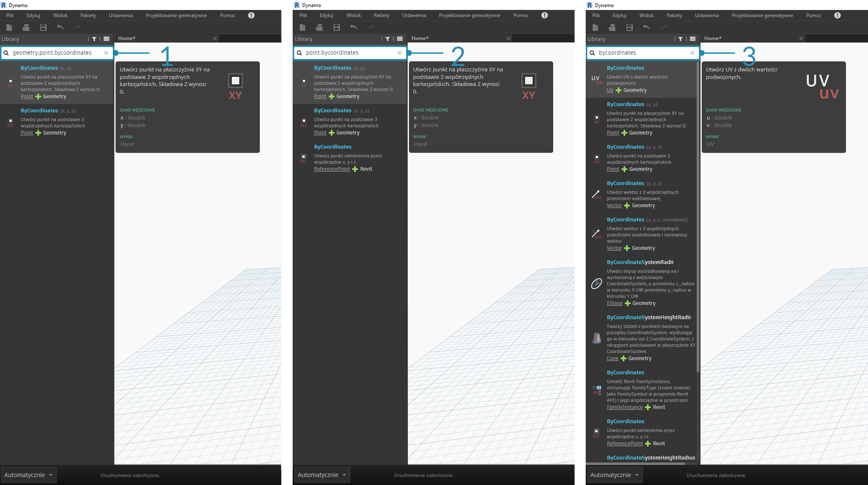The image size is (868, 485).
Task: Click FamilyInstance link in right window results
Action: (x=624, y=407)
